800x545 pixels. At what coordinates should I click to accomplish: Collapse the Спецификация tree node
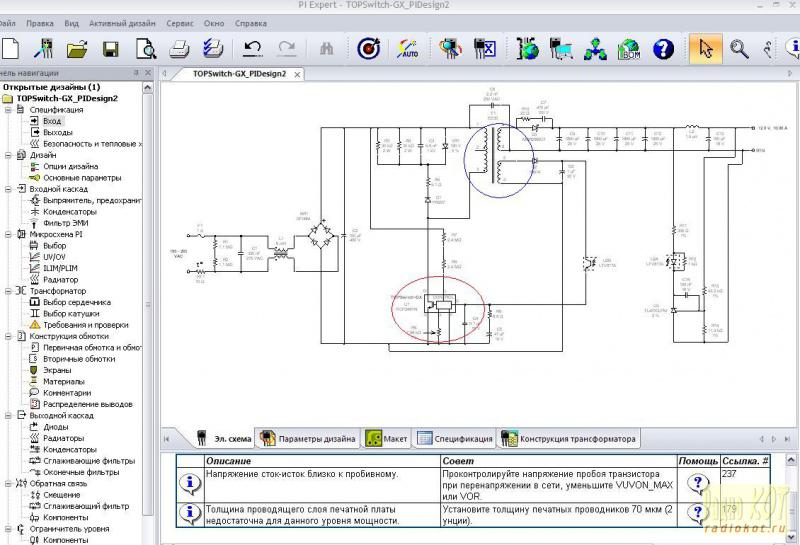(9, 110)
